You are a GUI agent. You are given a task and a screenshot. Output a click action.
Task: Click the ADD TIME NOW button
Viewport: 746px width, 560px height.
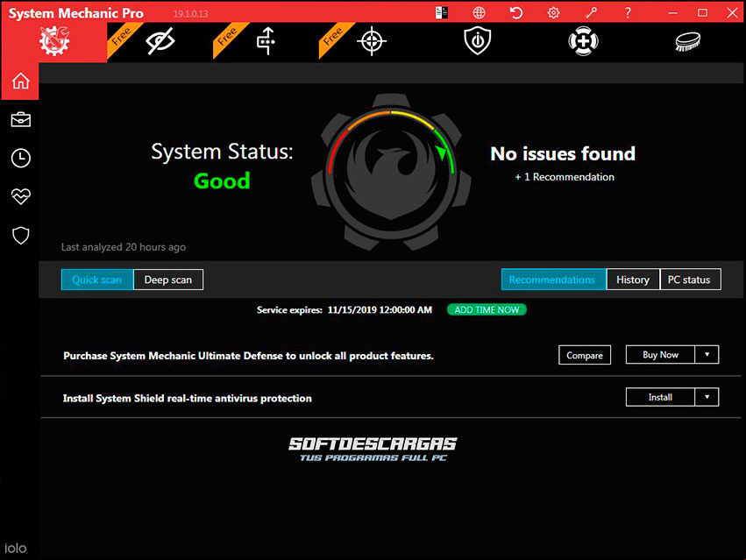487,309
